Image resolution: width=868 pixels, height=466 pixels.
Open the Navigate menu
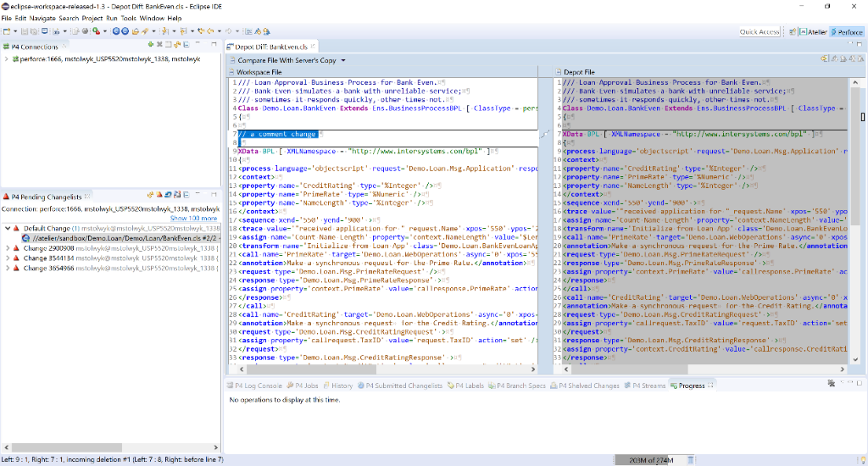coord(42,19)
